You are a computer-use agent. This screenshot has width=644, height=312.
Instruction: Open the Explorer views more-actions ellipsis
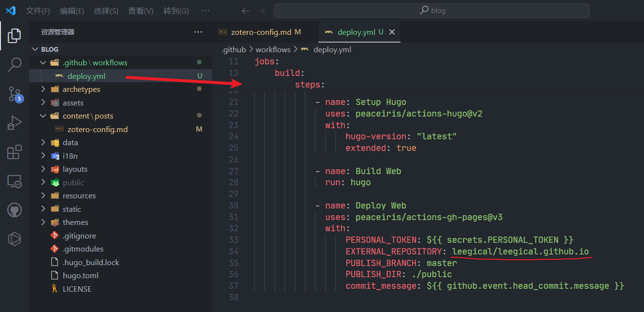[x=198, y=31]
